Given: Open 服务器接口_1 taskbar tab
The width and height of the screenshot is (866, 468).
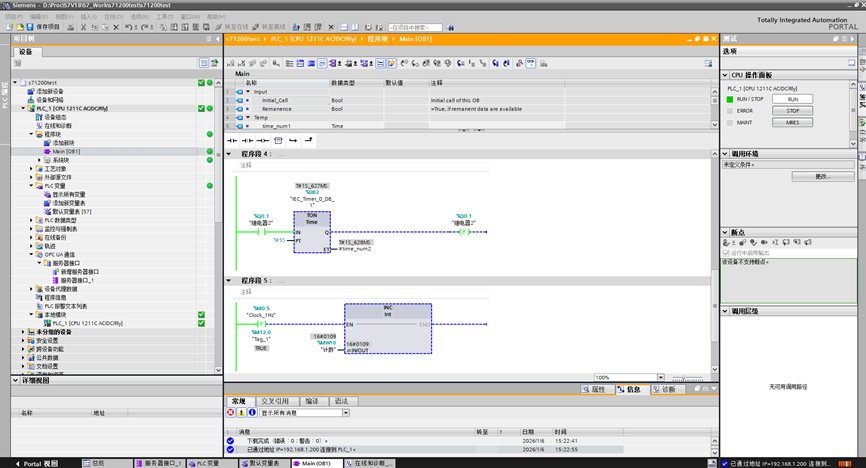Looking at the screenshot, I should (159, 464).
